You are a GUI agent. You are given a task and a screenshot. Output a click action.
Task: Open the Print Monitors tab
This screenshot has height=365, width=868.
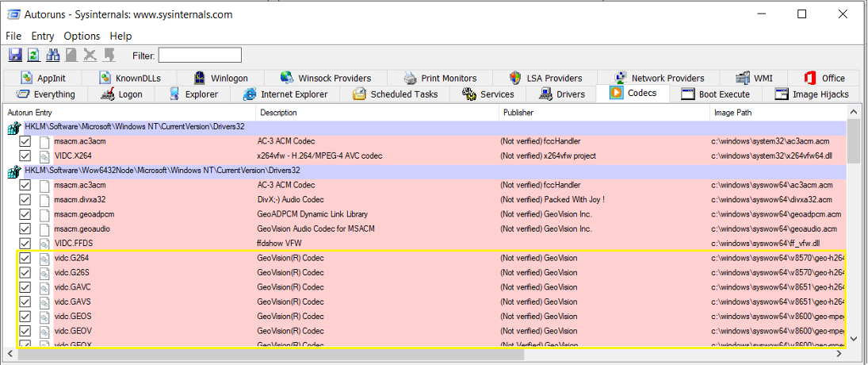pyautogui.click(x=440, y=78)
